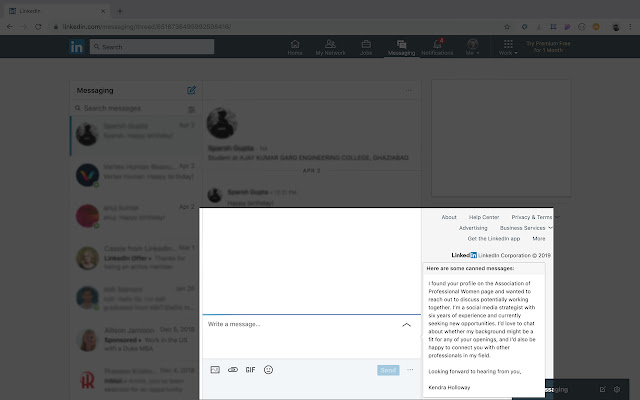Open Sponsored Duke MBA conversation
The height and width of the screenshot is (400, 640).
pyautogui.click(x=136, y=339)
